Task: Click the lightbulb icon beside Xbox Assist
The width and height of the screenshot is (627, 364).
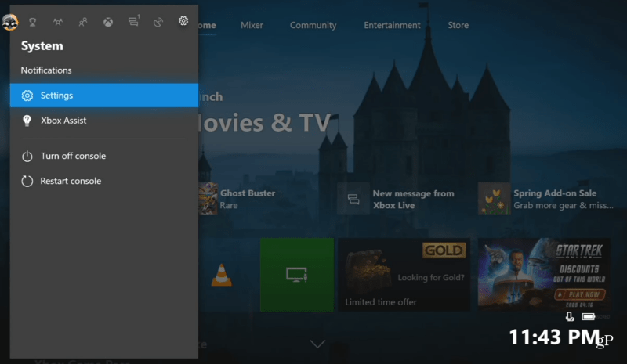Action: (x=27, y=121)
